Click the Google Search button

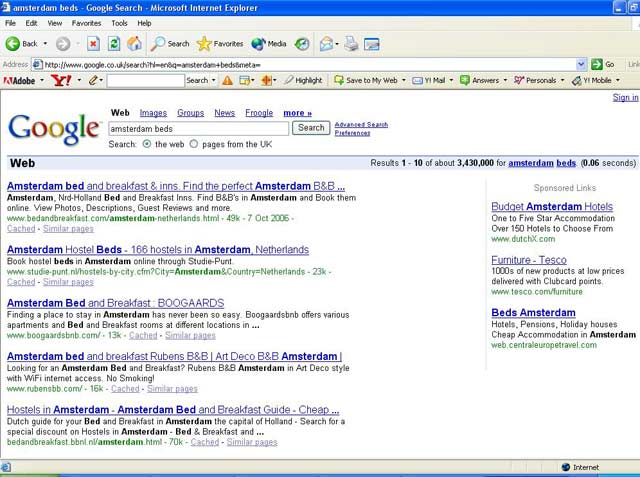311,128
